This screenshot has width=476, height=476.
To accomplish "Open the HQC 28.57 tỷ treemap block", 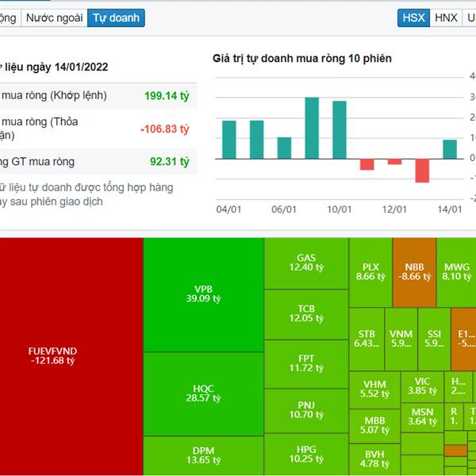I will [203, 394].
